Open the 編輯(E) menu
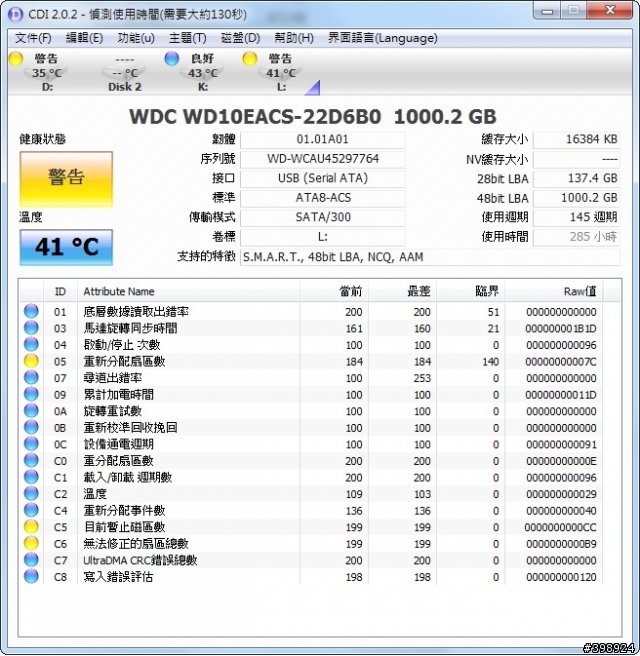 [84, 38]
